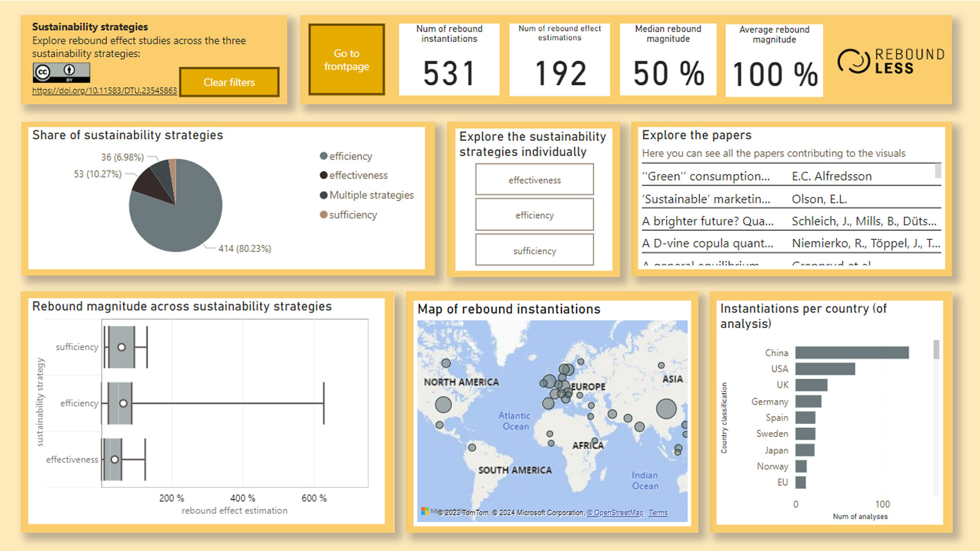Click the Multiple strategies legend dot
The image size is (980, 551).
coord(324,195)
